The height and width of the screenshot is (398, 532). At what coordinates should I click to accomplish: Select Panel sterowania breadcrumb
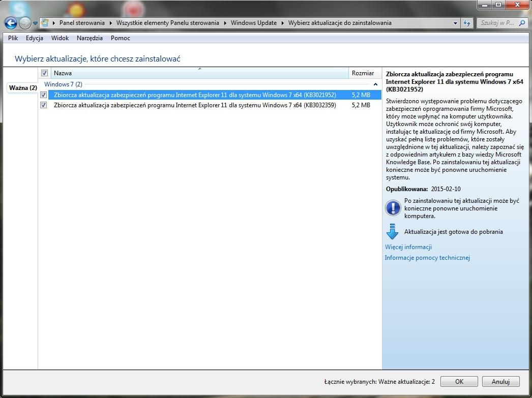click(x=82, y=23)
